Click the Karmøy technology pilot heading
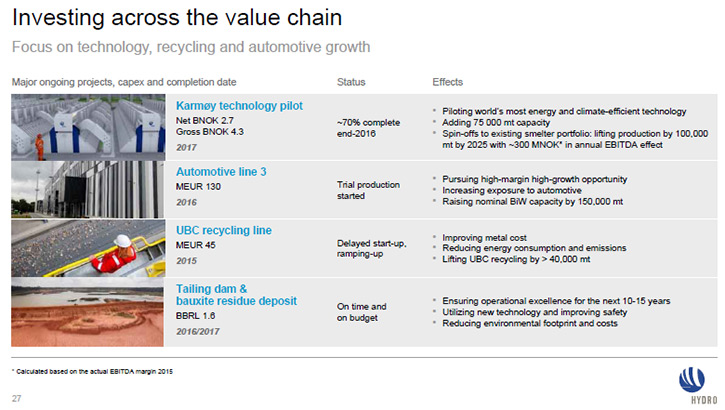The width and height of the screenshot is (725, 410). coord(239,106)
